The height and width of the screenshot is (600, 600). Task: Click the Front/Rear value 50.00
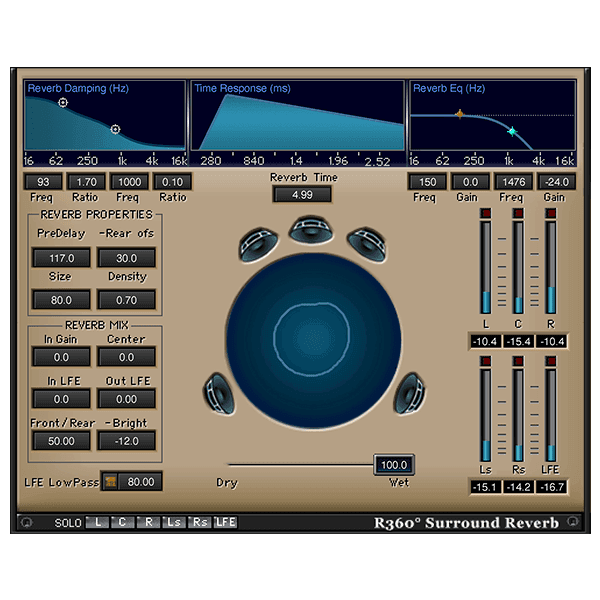tap(62, 441)
